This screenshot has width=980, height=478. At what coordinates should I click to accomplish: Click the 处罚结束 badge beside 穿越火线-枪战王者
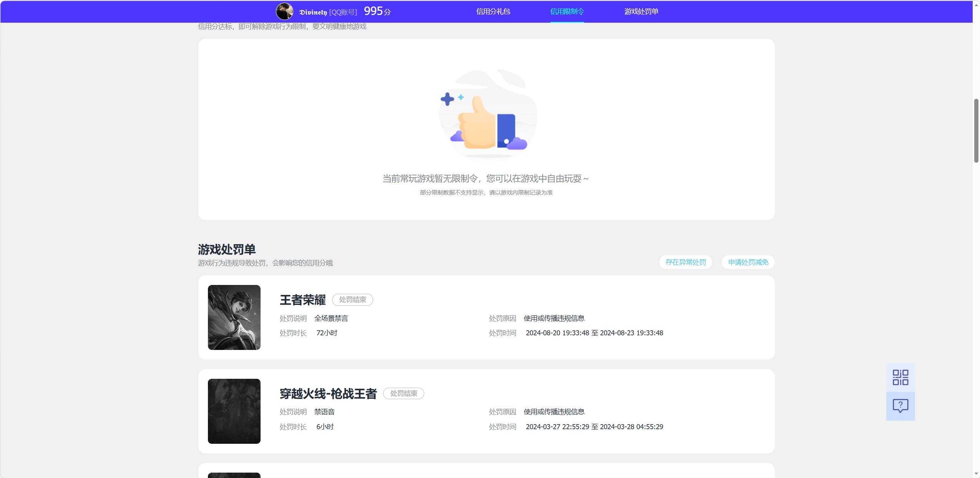tap(404, 393)
